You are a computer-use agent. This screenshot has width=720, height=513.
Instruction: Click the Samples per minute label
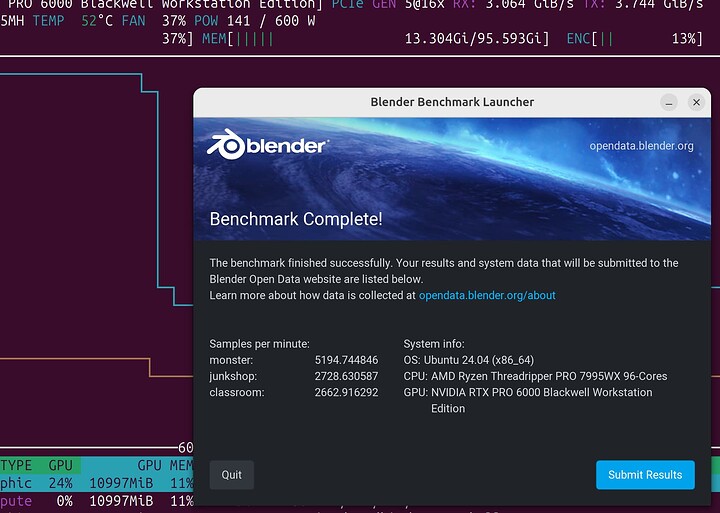(259, 344)
